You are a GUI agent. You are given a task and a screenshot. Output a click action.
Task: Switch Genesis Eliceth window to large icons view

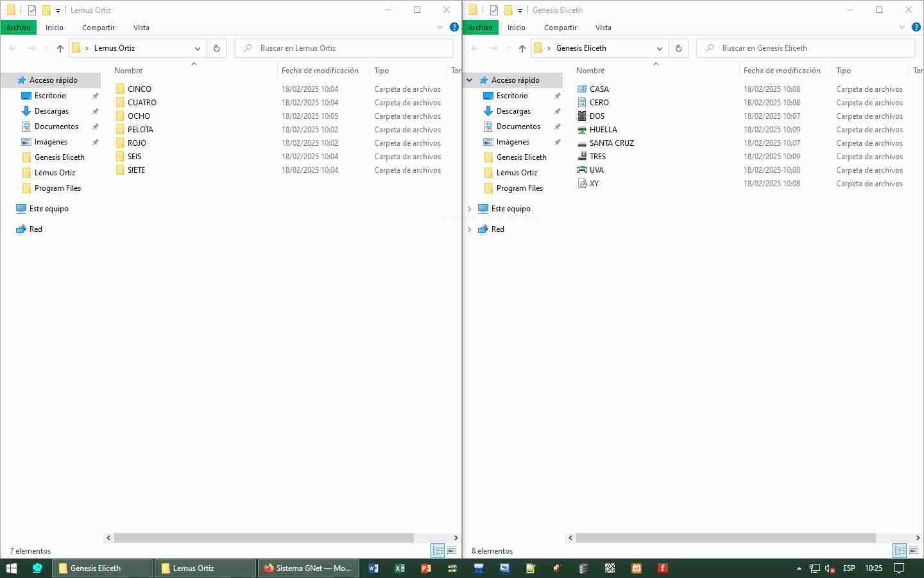click(914, 551)
